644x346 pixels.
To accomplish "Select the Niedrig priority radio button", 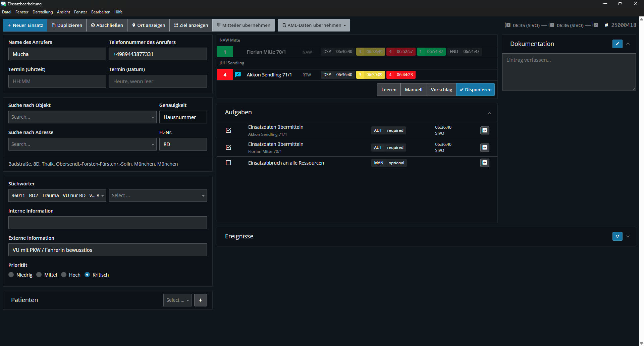I will pyautogui.click(x=11, y=275).
